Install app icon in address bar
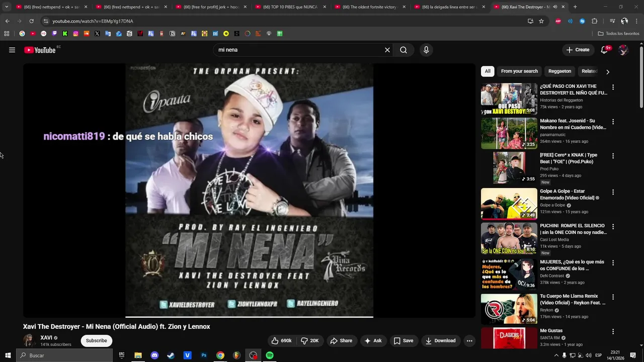 pyautogui.click(x=530, y=21)
